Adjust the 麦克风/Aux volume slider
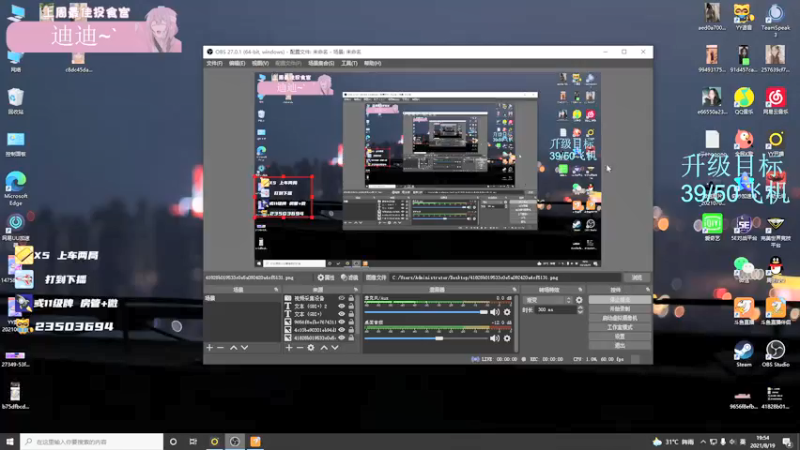 tap(426, 312)
